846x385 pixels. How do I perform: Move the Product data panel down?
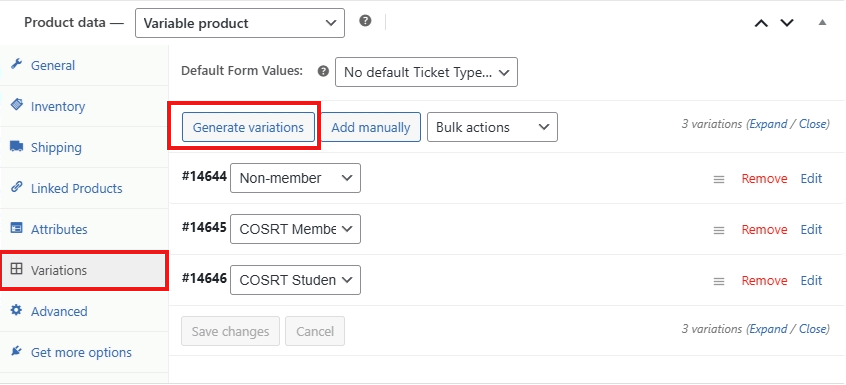tap(787, 23)
